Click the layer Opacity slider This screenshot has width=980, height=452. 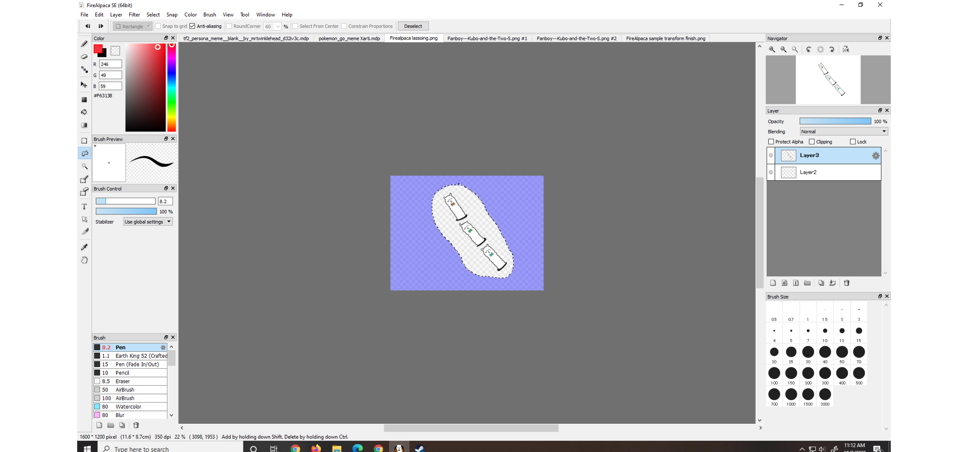(x=835, y=121)
